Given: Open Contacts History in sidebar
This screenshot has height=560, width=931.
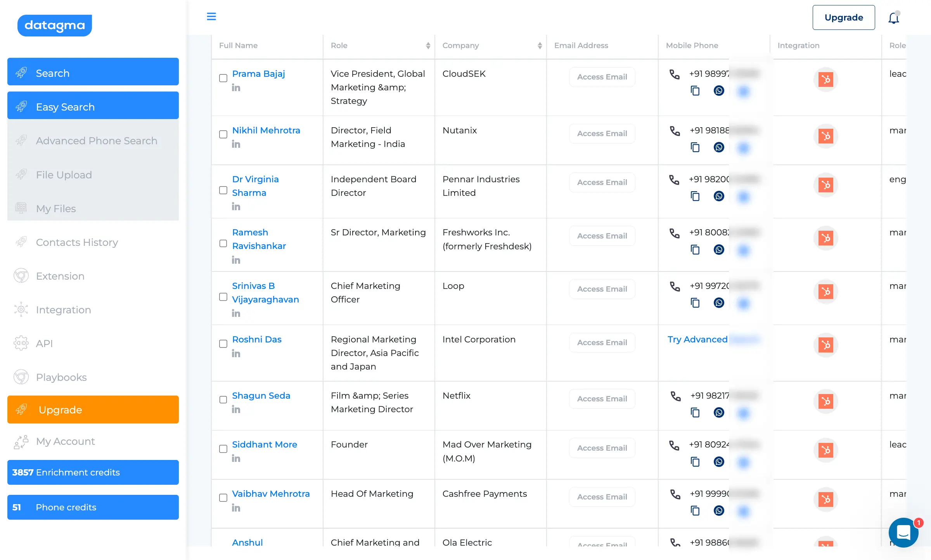Looking at the screenshot, I should pyautogui.click(x=77, y=242).
